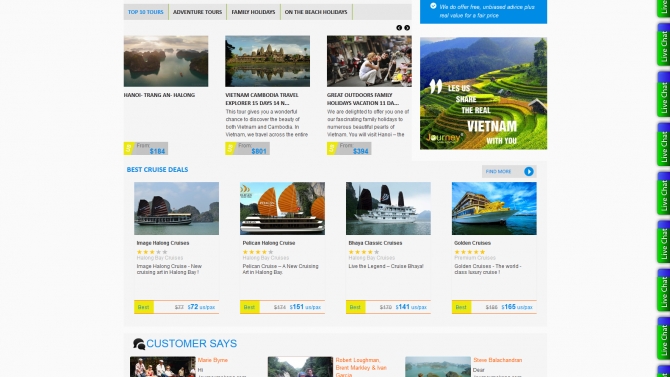Click the Find More button
Viewport: 670px width, 377px height.
(x=509, y=171)
